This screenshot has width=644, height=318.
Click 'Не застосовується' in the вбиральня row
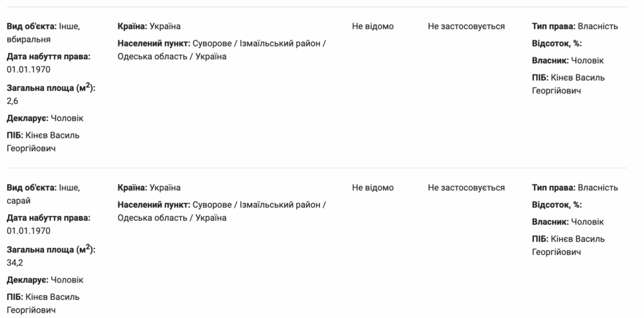[x=466, y=26]
